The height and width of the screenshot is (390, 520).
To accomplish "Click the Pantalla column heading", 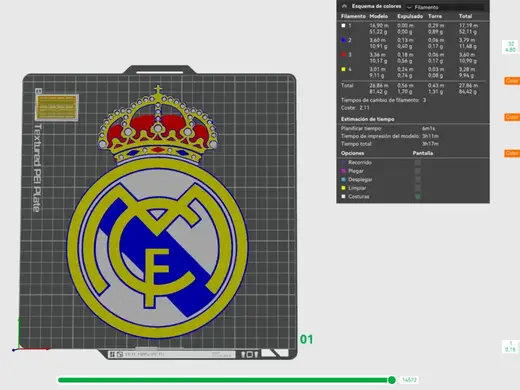I will pos(423,153).
